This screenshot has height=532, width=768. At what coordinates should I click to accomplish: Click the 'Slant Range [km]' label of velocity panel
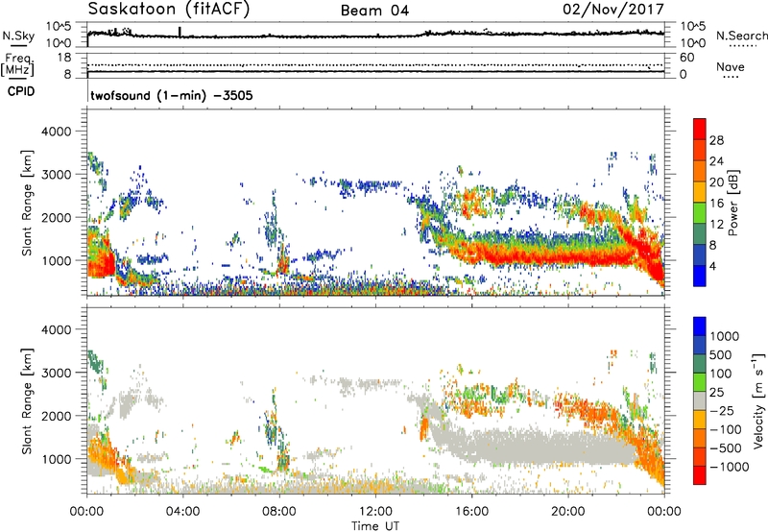pos(27,400)
